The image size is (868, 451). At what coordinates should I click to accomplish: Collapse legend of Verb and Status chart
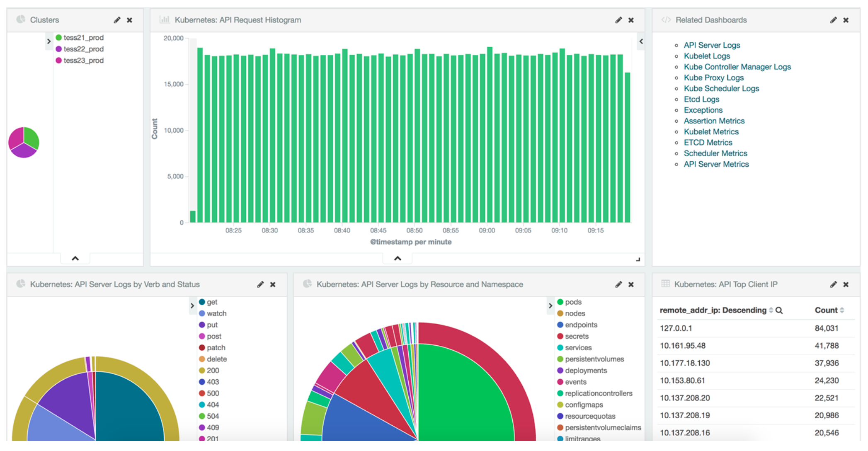192,306
